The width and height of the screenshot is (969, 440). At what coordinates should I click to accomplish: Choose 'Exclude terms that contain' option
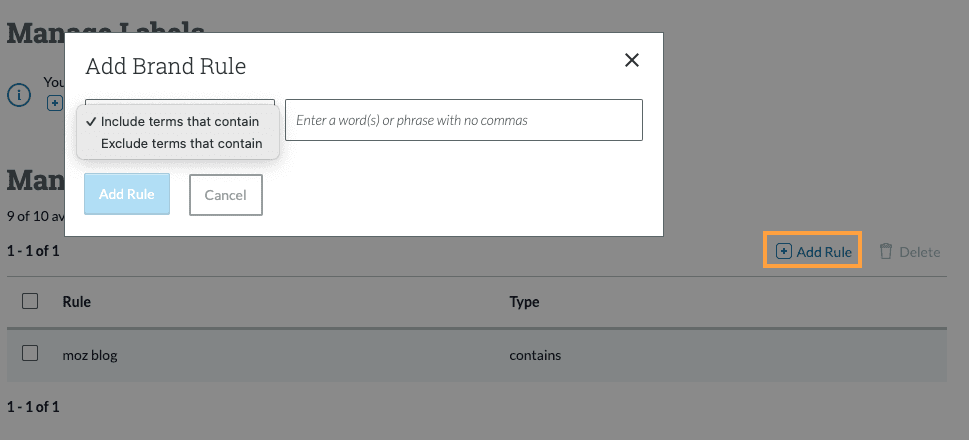181,143
